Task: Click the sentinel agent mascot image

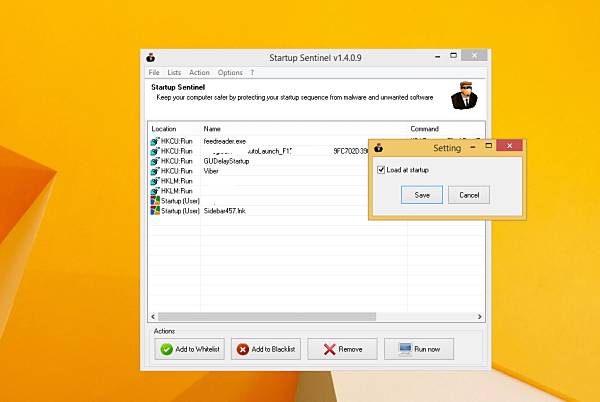Action: click(x=464, y=96)
